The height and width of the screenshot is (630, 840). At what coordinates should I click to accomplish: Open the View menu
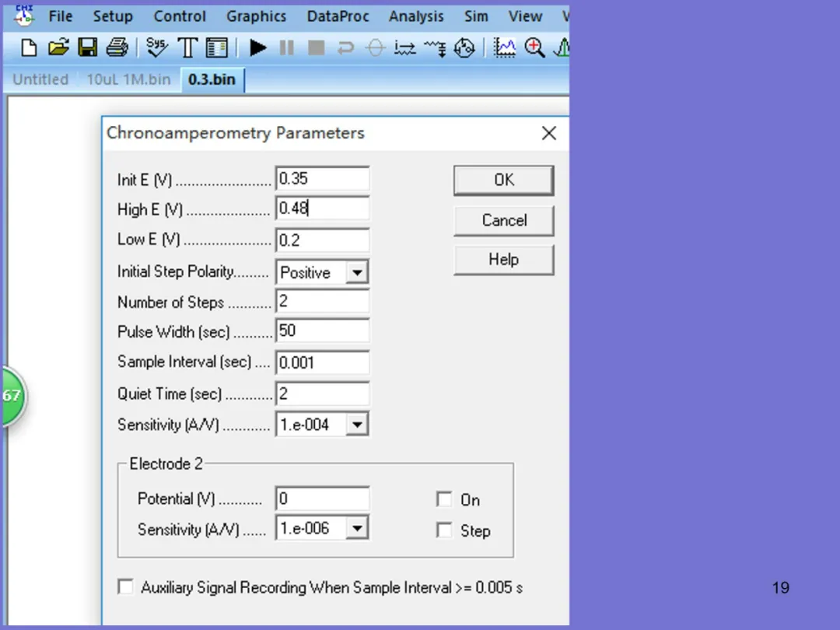(525, 16)
